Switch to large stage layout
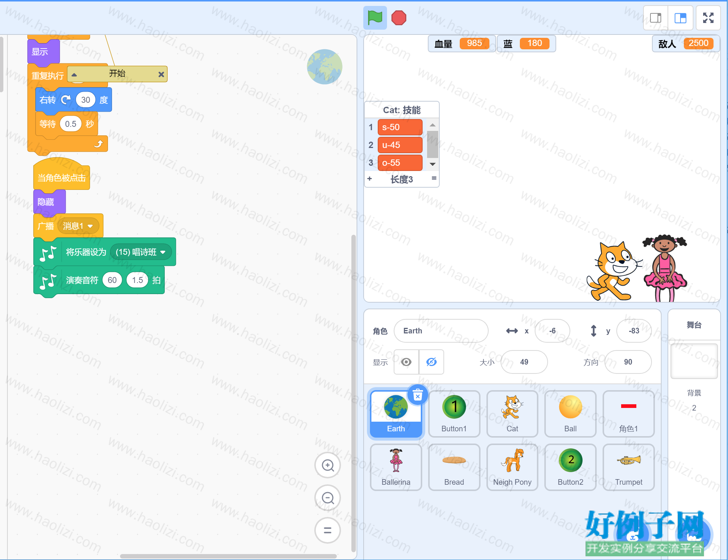 [681, 18]
